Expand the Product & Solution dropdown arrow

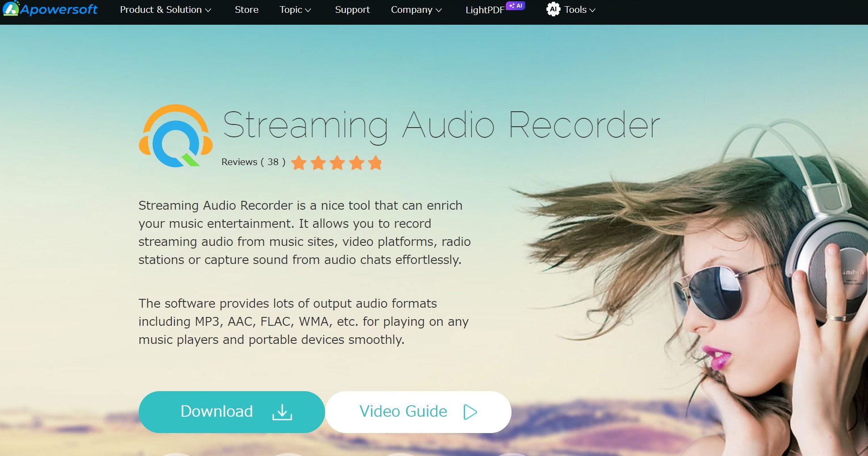coord(208,10)
